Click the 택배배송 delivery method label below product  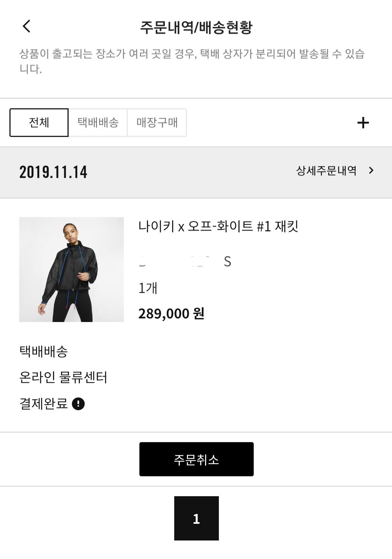tap(44, 351)
